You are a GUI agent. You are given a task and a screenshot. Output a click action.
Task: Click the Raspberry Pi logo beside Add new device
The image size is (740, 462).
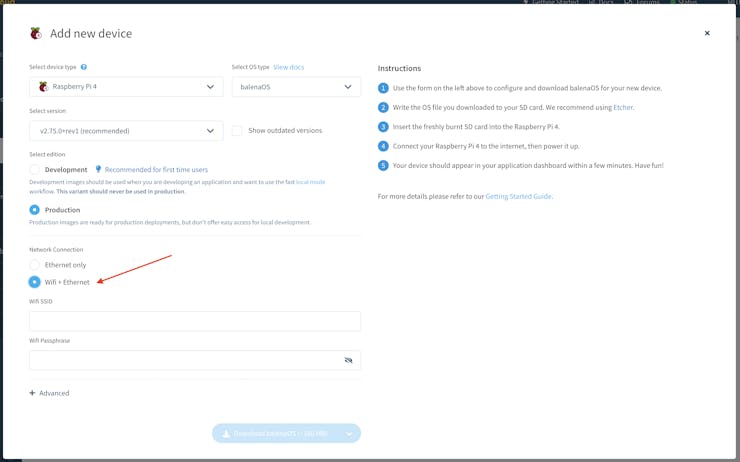pos(36,34)
